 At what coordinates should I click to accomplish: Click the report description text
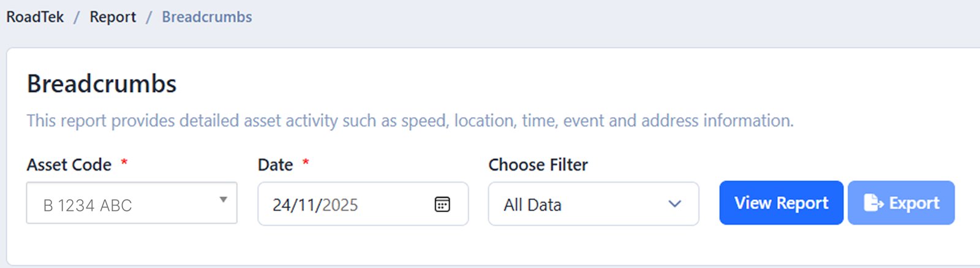click(410, 121)
